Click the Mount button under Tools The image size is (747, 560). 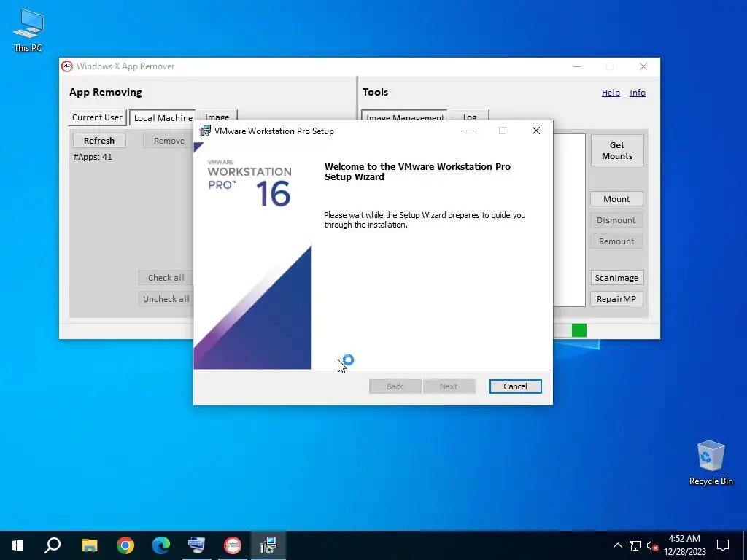[x=616, y=199]
